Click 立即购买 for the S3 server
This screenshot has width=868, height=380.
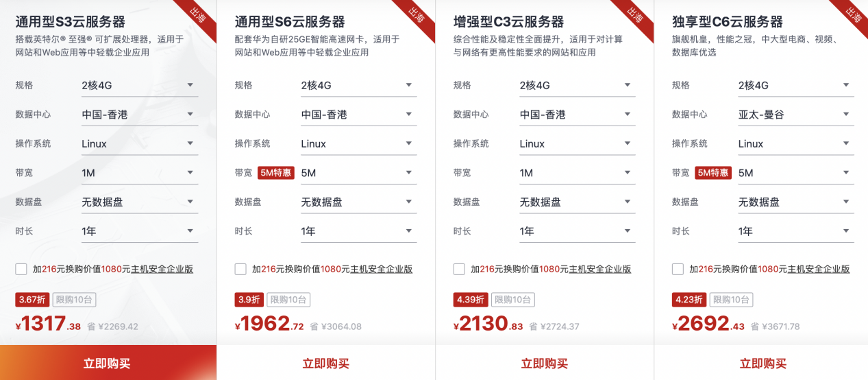point(108,363)
